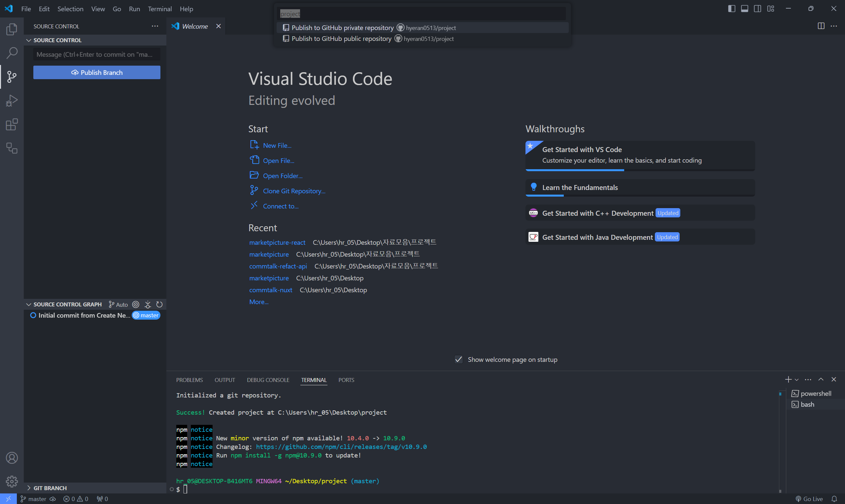The image size is (845, 504).
Task: Open the bottom activity bar tree icon
Action: (12, 148)
